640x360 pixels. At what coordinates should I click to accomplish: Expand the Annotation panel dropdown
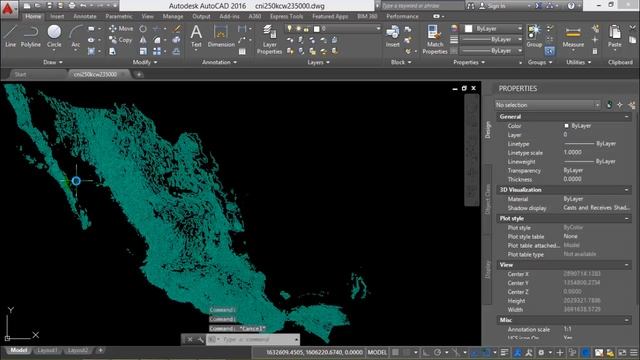pyautogui.click(x=219, y=62)
